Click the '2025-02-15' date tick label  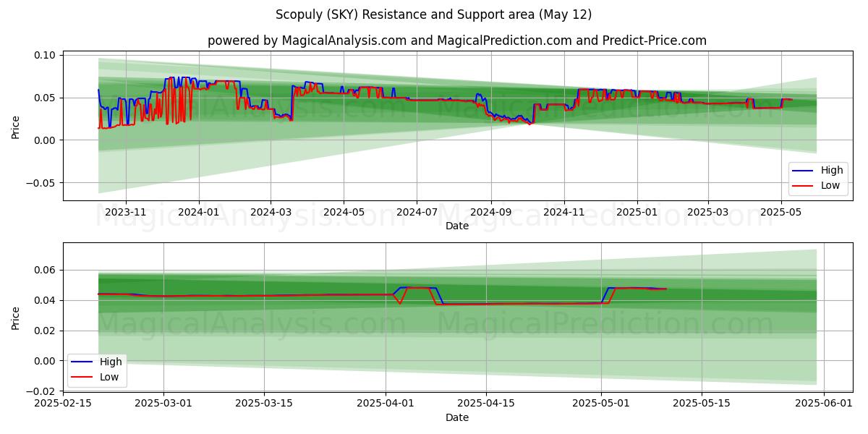pos(63,404)
